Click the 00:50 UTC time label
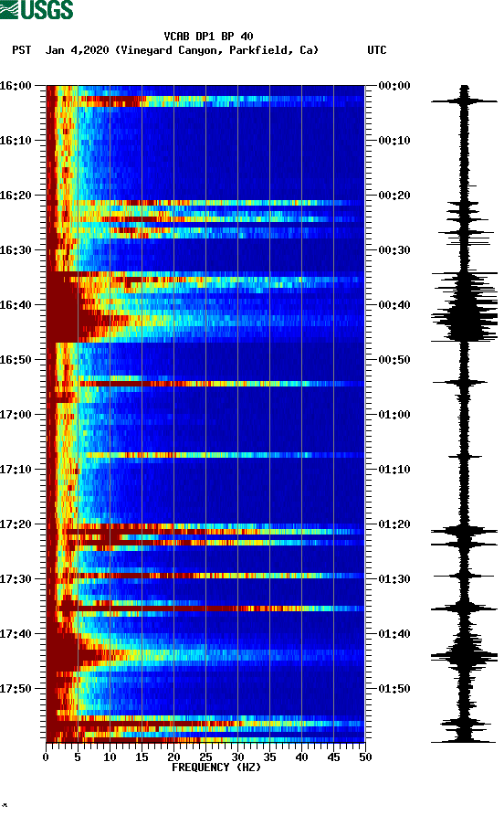Screen dimensions: 504x815 [x=394, y=360]
